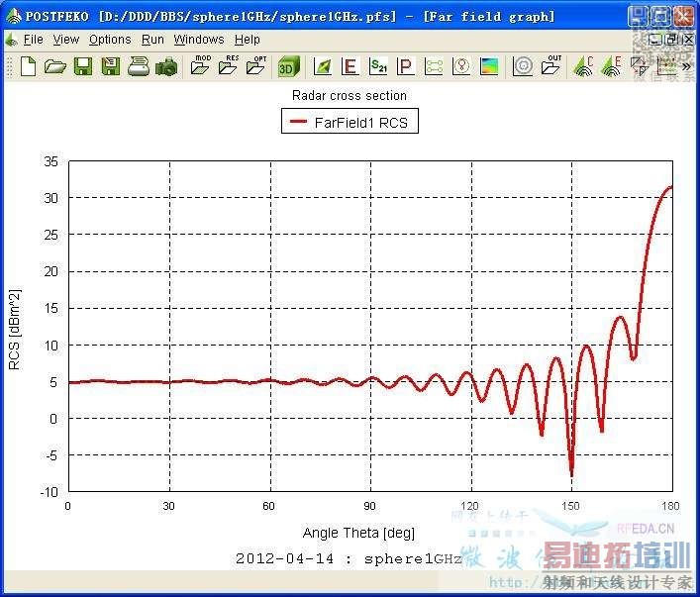Open the Windows menu
Viewport: 700px width, 597px height.
(x=199, y=40)
